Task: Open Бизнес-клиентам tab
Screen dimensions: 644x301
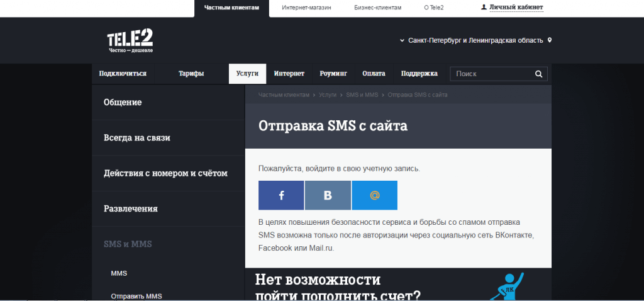Action: pyautogui.click(x=378, y=8)
